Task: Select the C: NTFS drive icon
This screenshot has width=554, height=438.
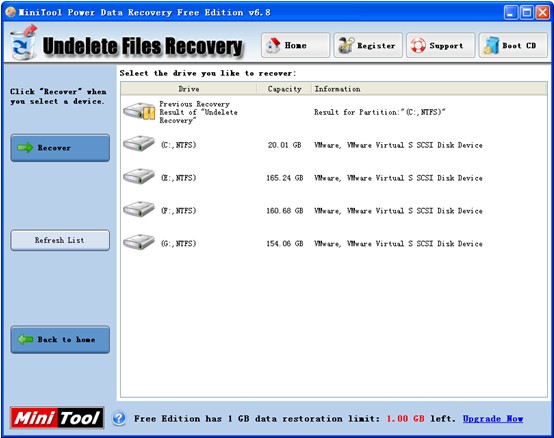Action: tap(139, 144)
